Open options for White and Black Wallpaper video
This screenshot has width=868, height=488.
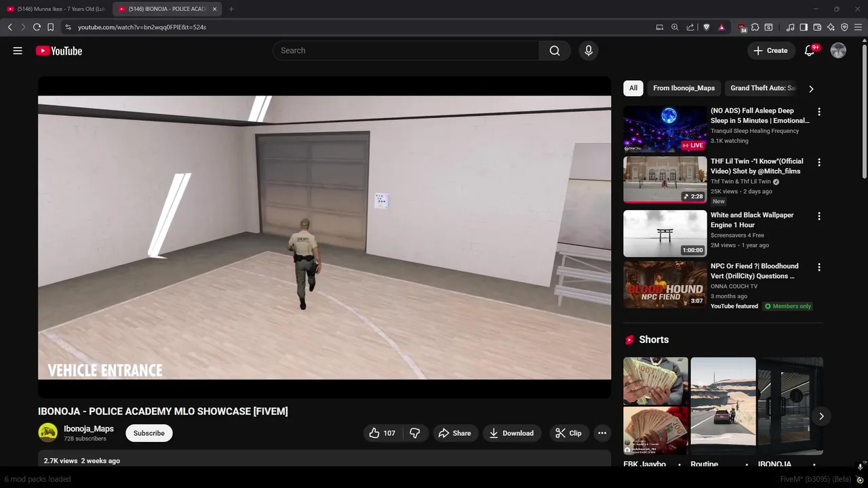pos(818,216)
